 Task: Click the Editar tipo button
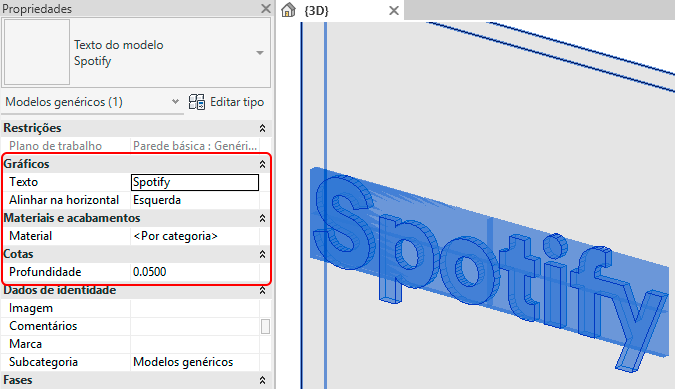tap(226, 102)
